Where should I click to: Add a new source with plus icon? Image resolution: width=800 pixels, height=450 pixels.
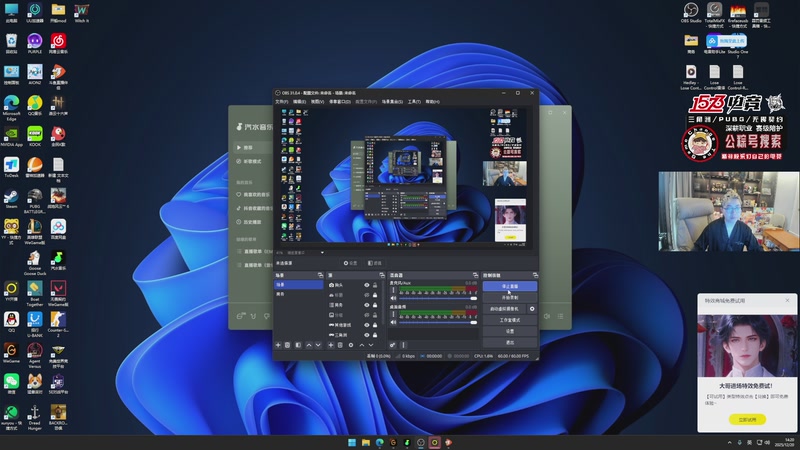pyautogui.click(x=331, y=345)
